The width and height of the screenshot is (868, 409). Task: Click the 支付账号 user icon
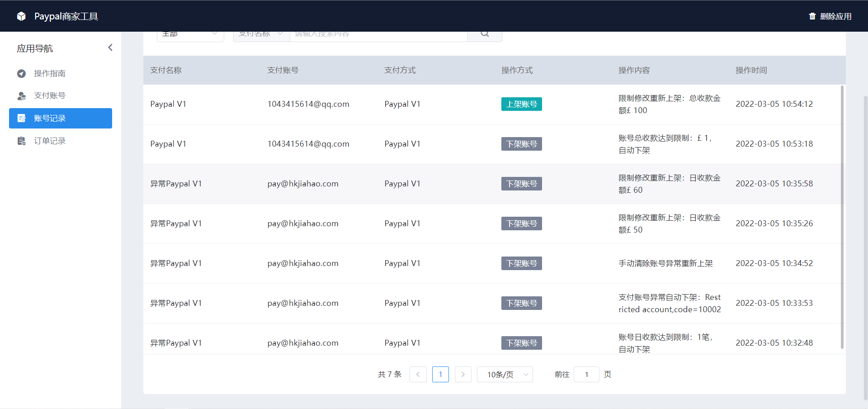[21, 96]
